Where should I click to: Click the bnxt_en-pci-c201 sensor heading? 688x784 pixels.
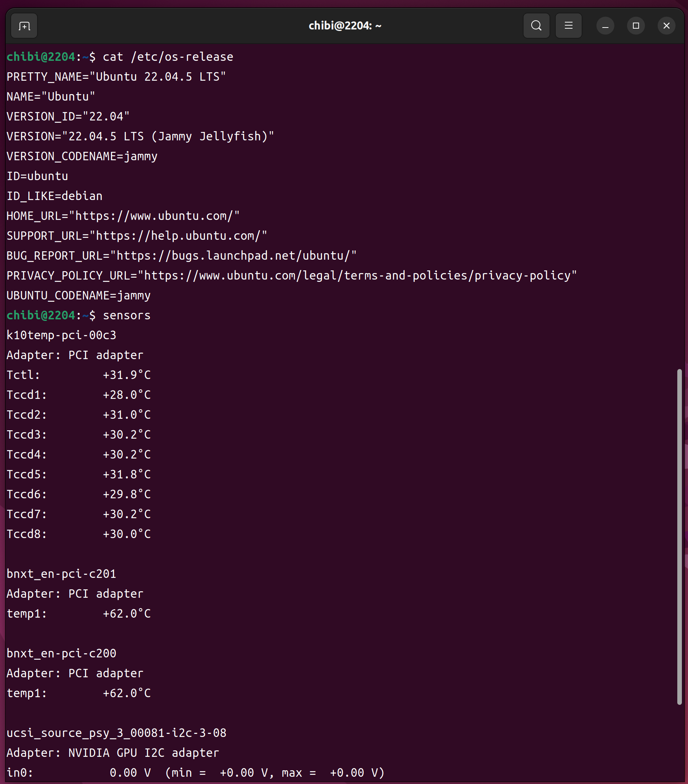pos(61,574)
